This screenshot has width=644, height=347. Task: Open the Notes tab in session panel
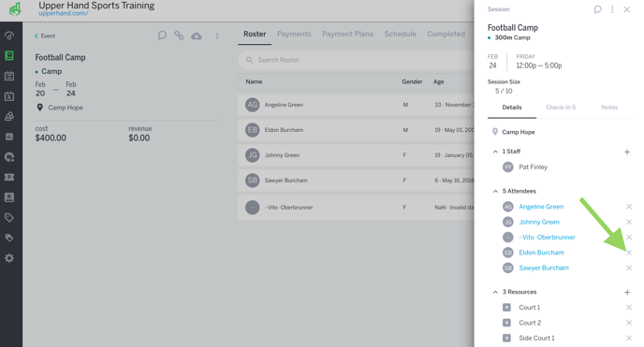pyautogui.click(x=609, y=108)
